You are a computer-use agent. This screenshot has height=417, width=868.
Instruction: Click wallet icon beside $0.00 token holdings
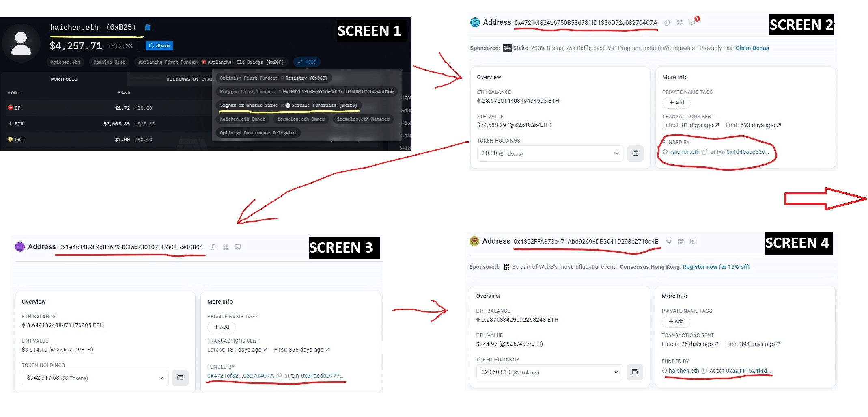[x=635, y=153]
